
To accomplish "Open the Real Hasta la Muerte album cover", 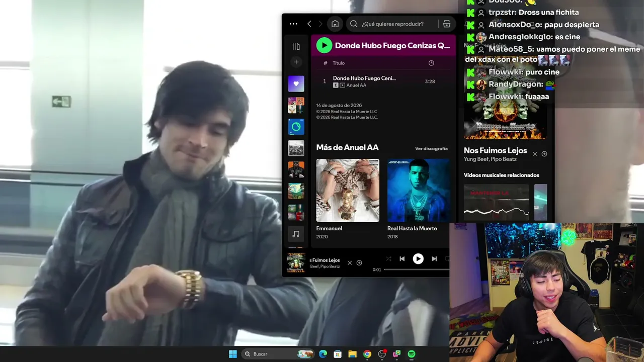I will [x=419, y=190].
